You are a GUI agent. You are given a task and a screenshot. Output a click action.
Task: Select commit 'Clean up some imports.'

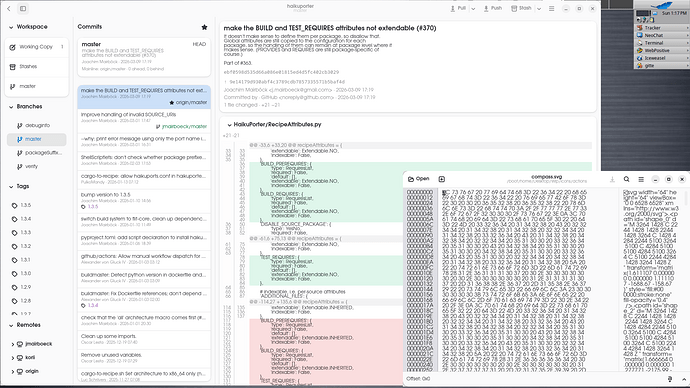point(144,339)
